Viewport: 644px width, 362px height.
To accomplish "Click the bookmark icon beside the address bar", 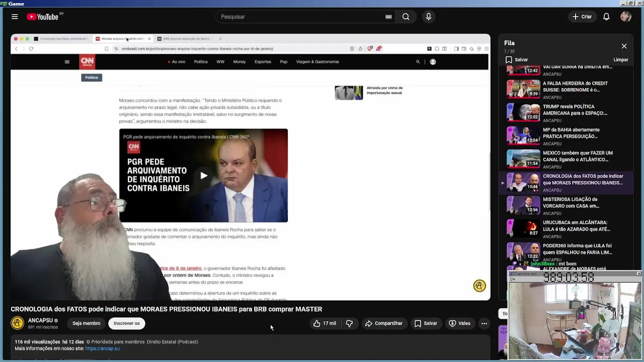I will pyautogui.click(x=106, y=49).
